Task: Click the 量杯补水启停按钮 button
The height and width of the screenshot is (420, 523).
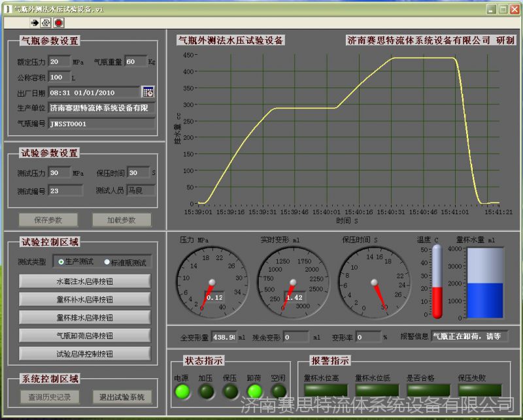Action: pos(85,299)
